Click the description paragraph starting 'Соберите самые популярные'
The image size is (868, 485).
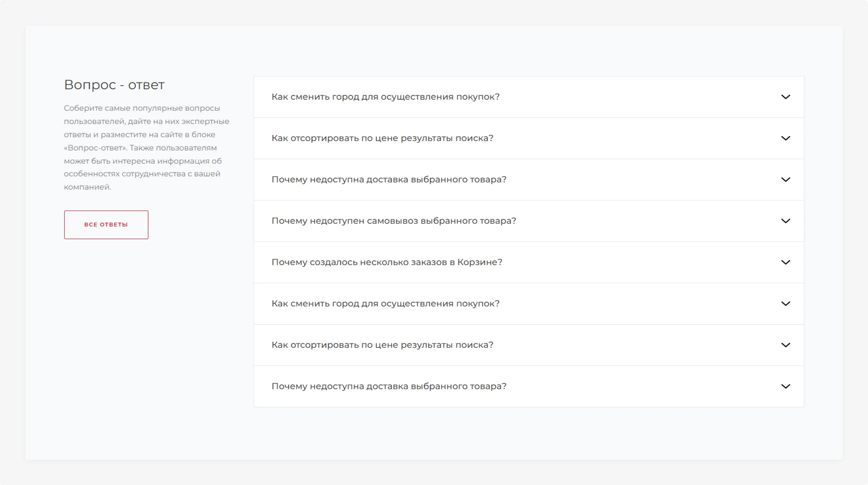[x=146, y=147]
